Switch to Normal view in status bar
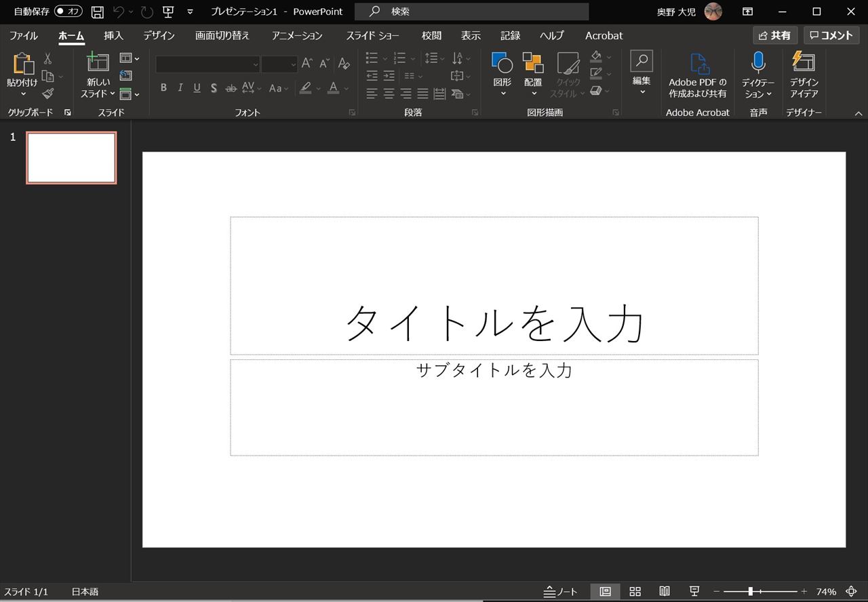This screenshot has height=602, width=868. point(605,592)
